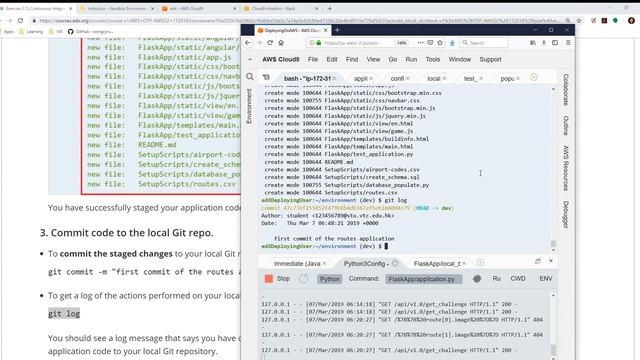The image size is (640, 360).
Task: Click the Ru runner button
Action: 496,278
